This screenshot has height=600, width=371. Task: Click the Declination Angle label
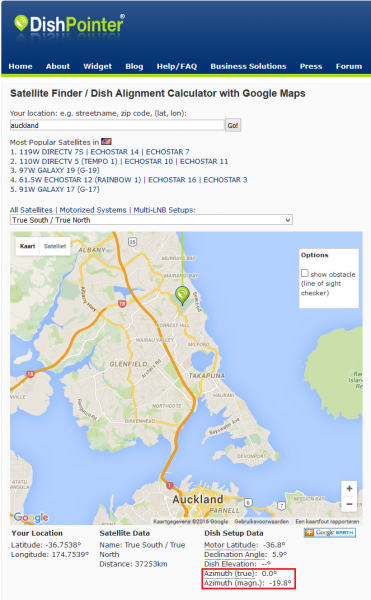coord(235,554)
